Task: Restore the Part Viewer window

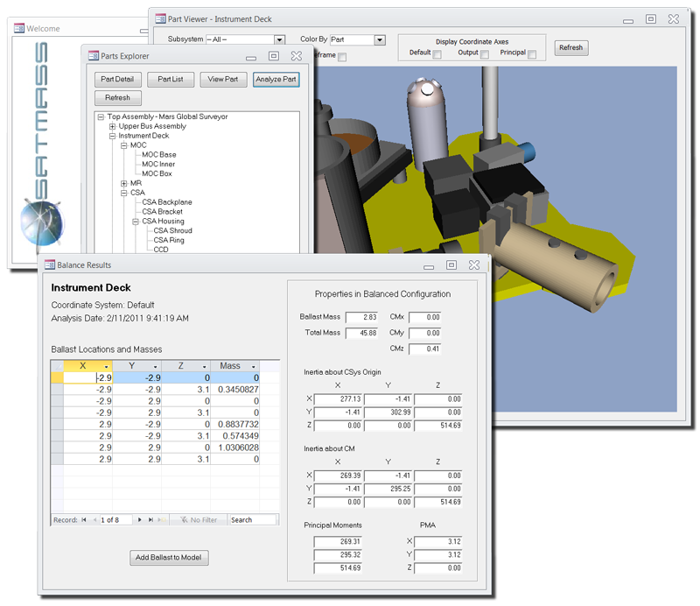Action: (x=651, y=18)
